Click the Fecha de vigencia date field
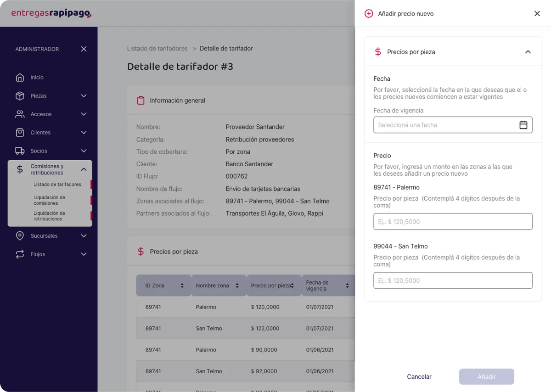 pos(453,125)
